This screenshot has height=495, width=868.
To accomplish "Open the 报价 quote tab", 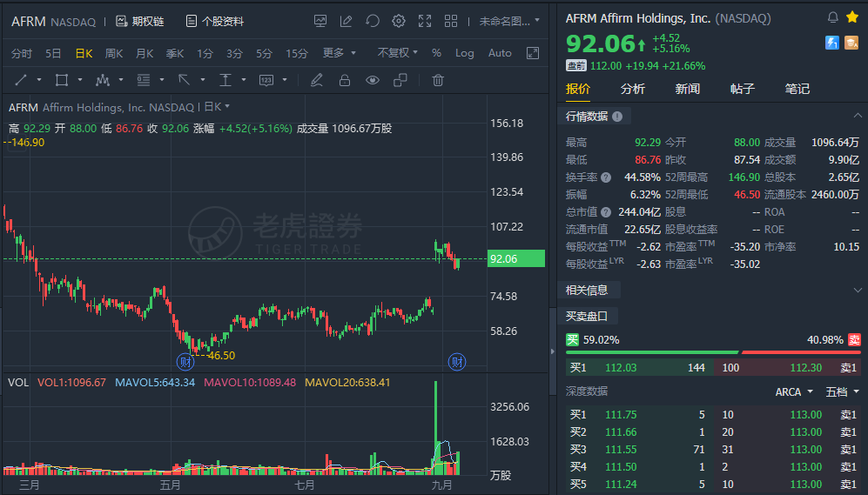I will coord(578,89).
